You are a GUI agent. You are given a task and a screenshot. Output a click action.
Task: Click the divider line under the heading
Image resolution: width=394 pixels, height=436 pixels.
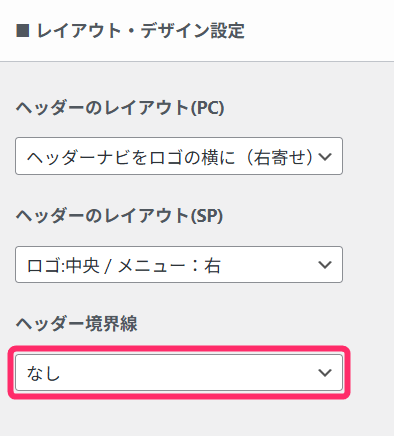coord(197,61)
